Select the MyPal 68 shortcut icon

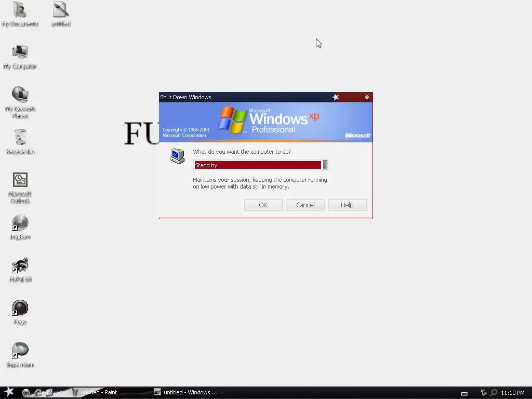click(x=20, y=270)
